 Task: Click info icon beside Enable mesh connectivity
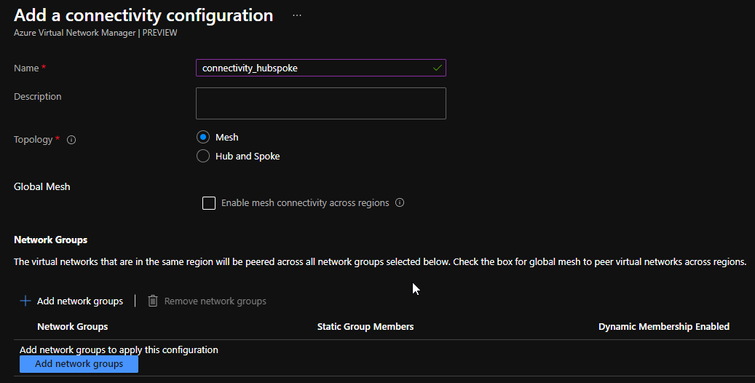[400, 203]
